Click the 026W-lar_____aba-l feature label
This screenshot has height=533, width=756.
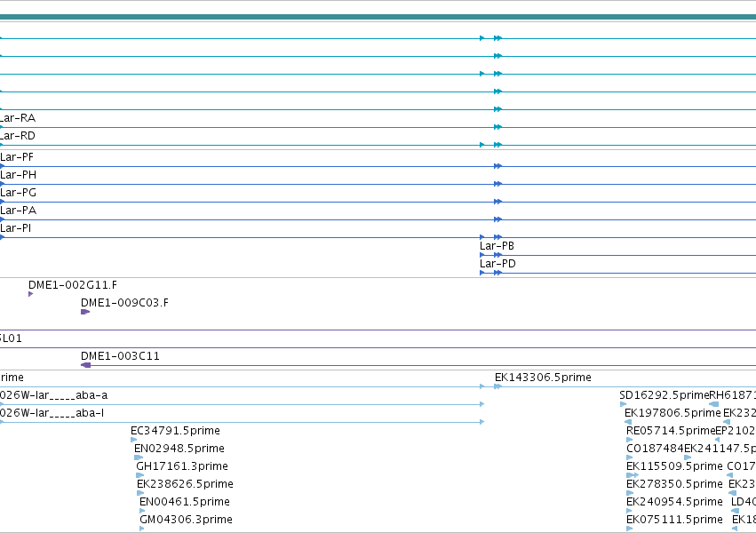pyautogui.click(x=52, y=413)
